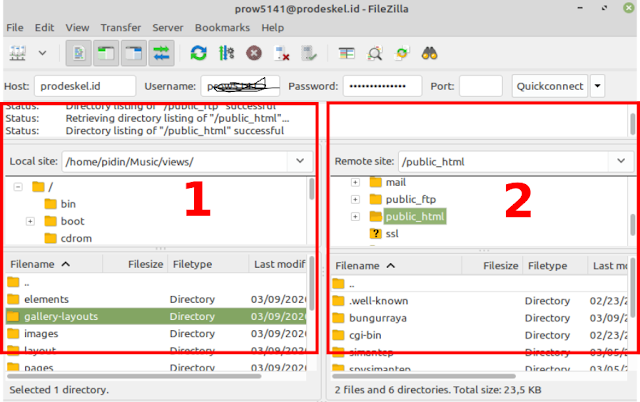This screenshot has height=402, width=640.
Task: Refresh the file and folder lists
Action: tap(198, 53)
